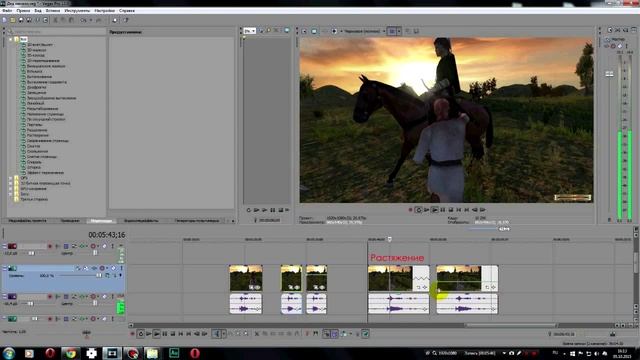This screenshot has width=640, height=360.
Task: Select the normal edit tool
Action: coord(217,334)
